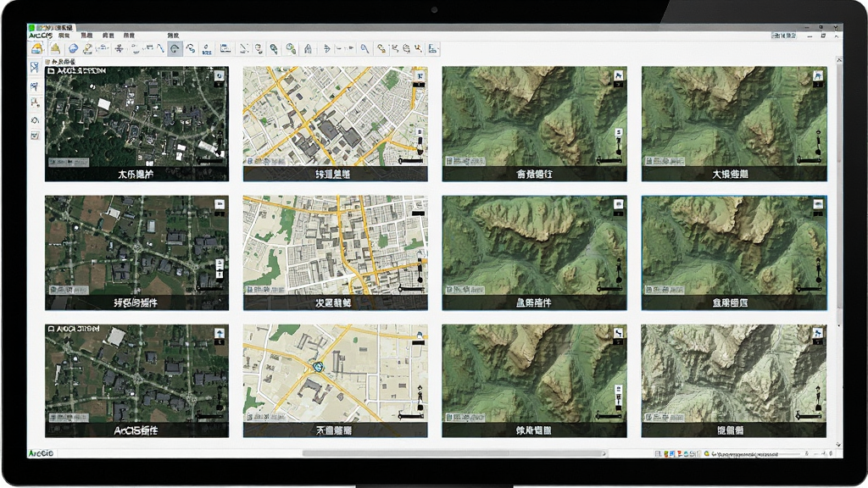
Task: Click the yellow circle icon in status bar
Action: point(706,454)
